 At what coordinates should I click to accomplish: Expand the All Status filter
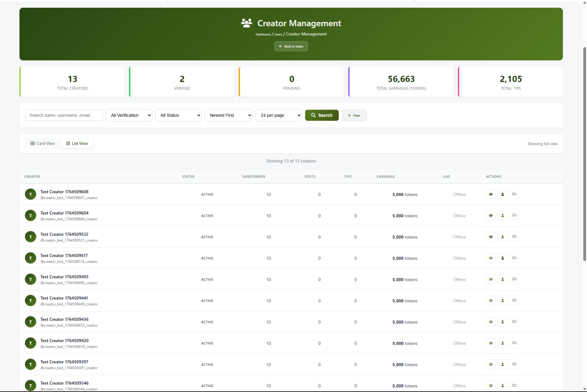[x=178, y=115]
